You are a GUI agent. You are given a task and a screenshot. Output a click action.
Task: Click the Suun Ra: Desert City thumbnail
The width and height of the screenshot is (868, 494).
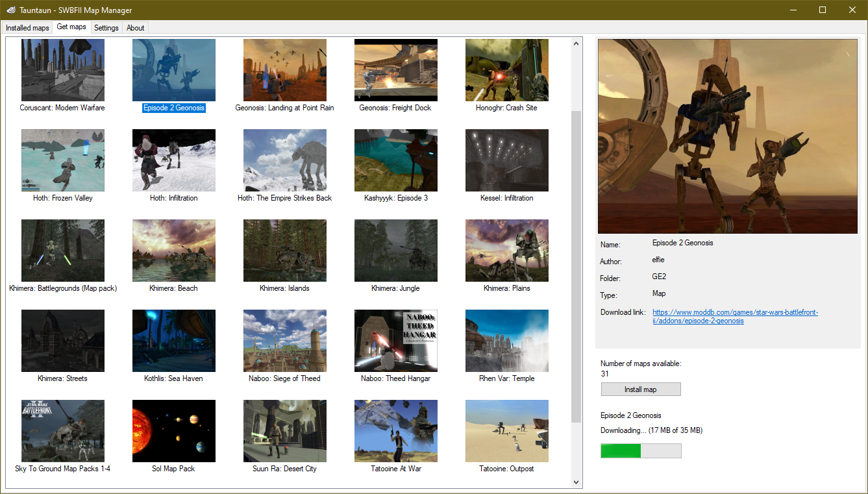[284, 430]
